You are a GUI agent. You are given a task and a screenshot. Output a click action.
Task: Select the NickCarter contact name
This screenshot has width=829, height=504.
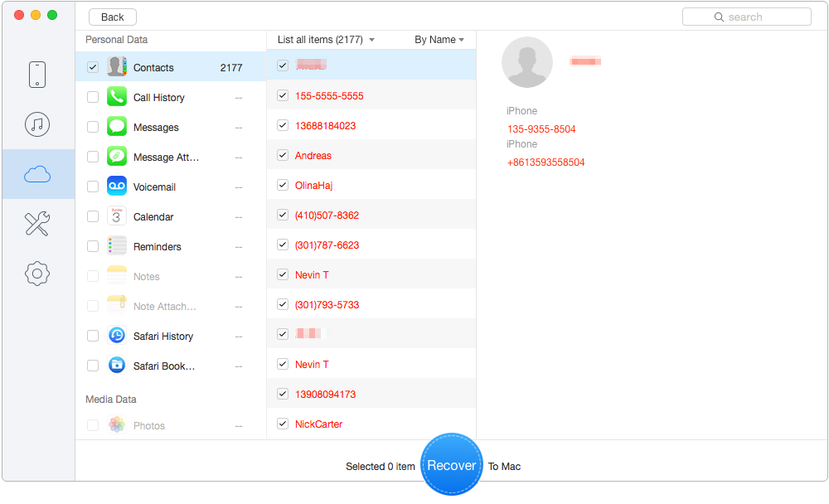(319, 424)
